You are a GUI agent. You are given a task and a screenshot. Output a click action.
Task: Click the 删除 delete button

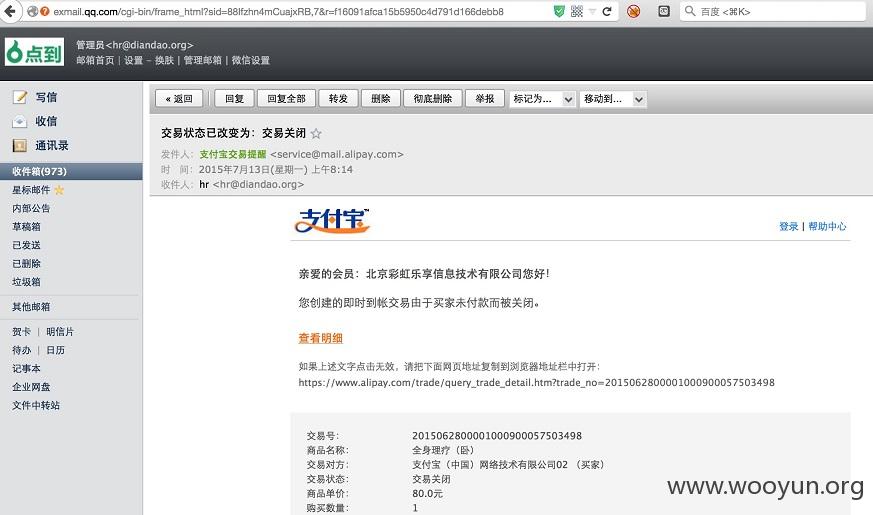click(x=381, y=99)
